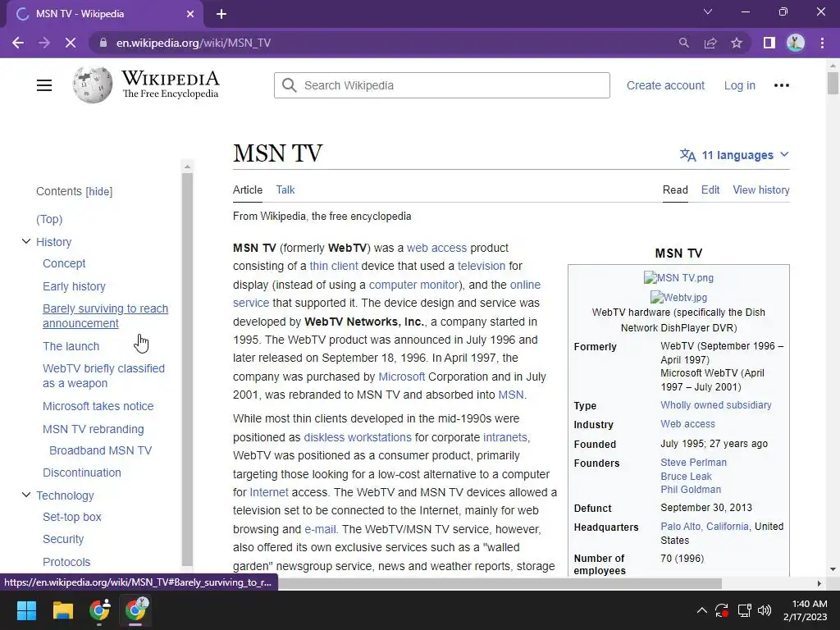Bookmark this page with star icon
840x630 pixels.
click(x=737, y=43)
